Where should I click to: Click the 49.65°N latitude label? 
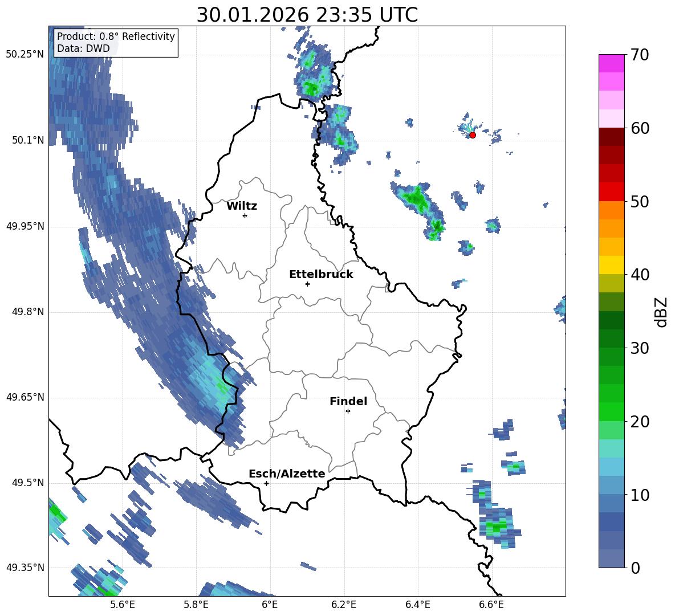click(x=25, y=397)
